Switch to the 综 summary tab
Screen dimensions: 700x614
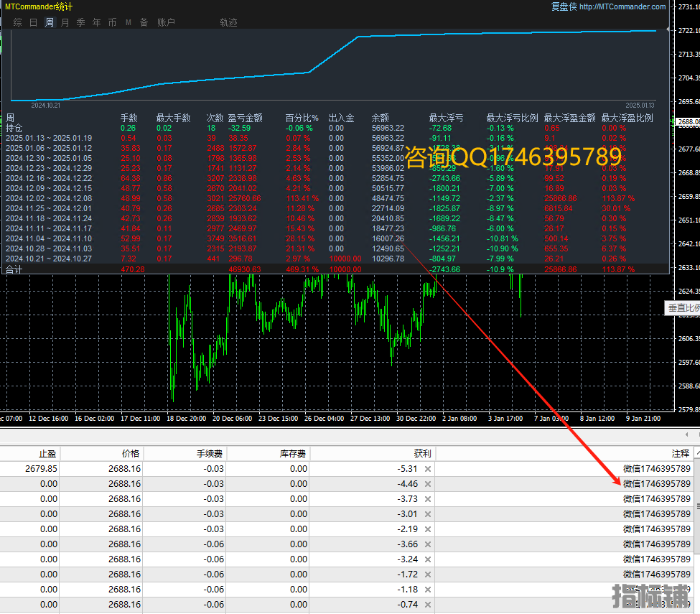click(17, 22)
